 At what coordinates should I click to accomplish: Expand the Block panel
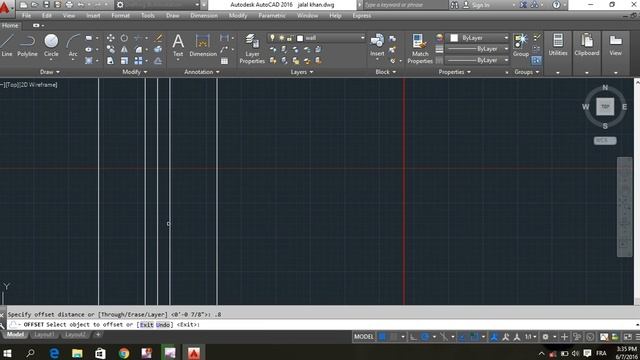[386, 72]
